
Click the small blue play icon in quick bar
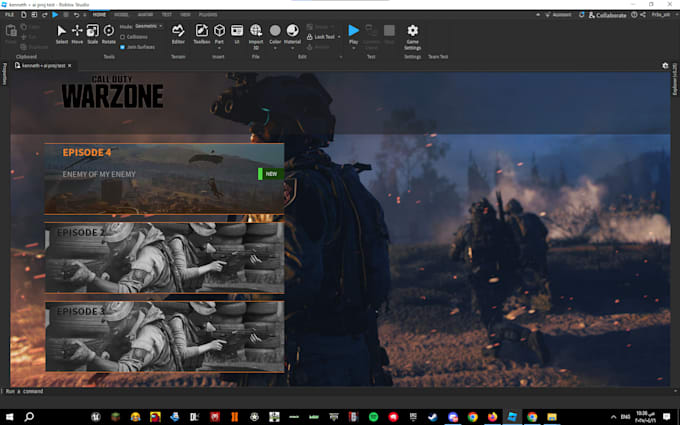coord(55,15)
